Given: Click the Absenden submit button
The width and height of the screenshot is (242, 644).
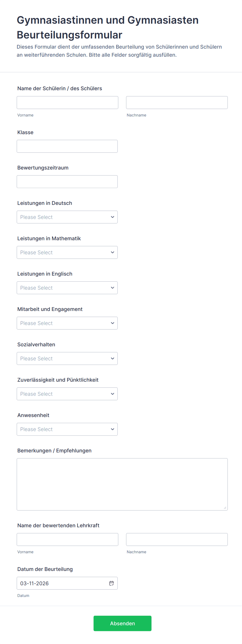Looking at the screenshot, I should coord(122,623).
